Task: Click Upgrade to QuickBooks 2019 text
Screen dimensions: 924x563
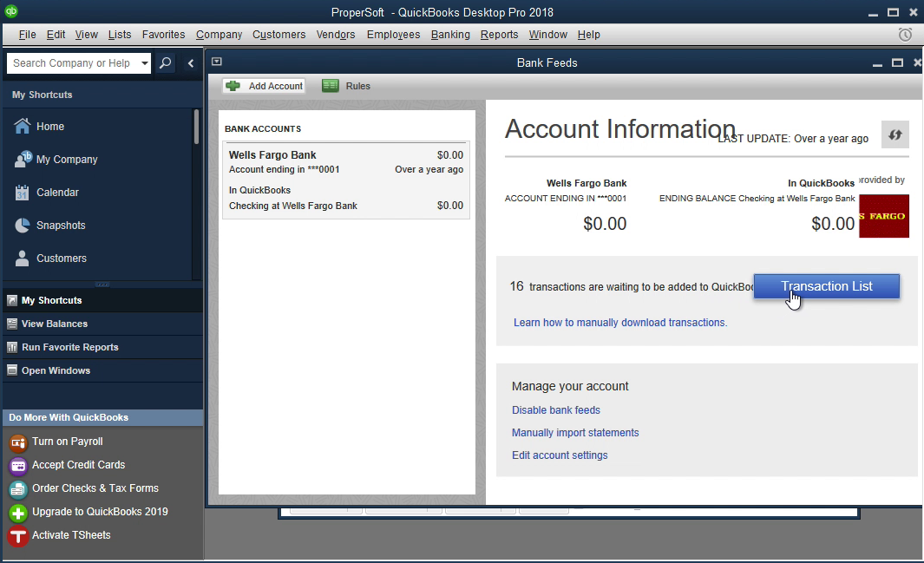Action: click(100, 512)
